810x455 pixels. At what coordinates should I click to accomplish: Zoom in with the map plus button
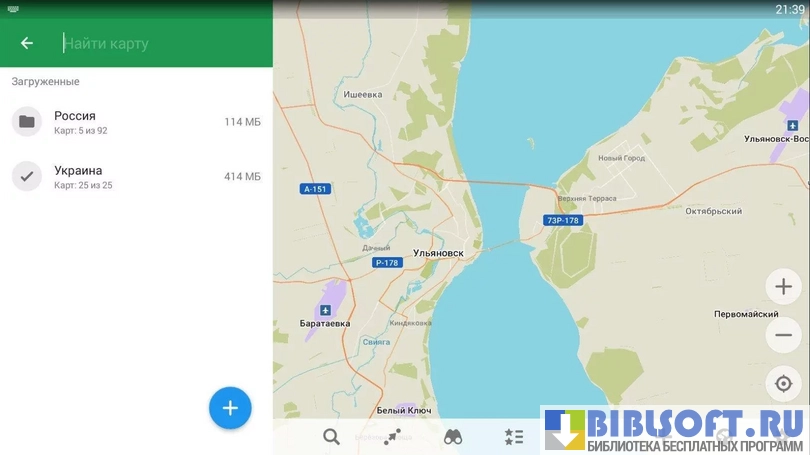783,287
